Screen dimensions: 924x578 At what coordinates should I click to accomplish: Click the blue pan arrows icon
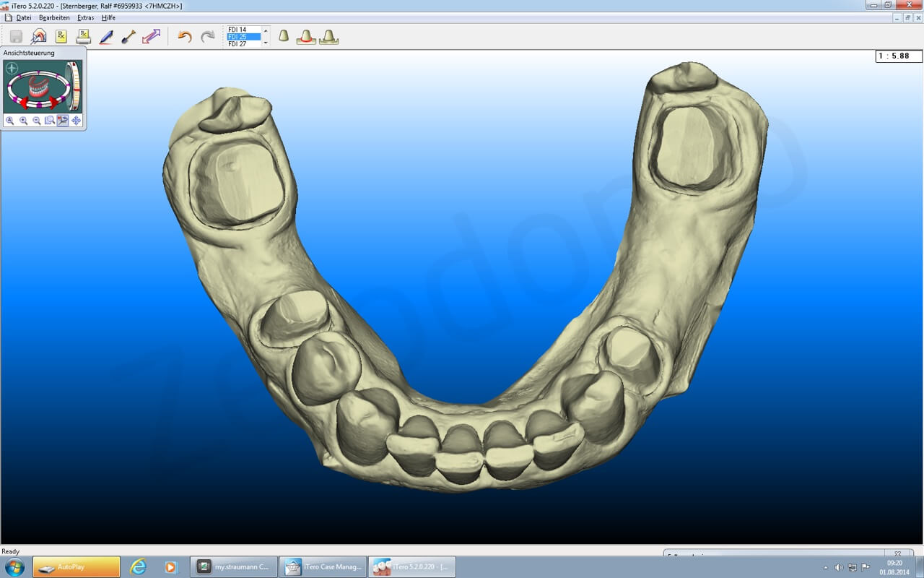pyautogui.click(x=76, y=121)
